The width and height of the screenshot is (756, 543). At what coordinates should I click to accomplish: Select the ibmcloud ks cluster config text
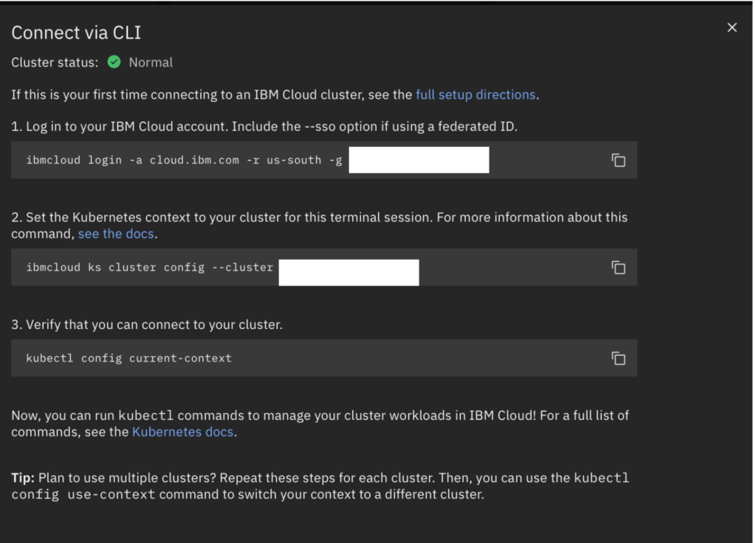pos(149,267)
